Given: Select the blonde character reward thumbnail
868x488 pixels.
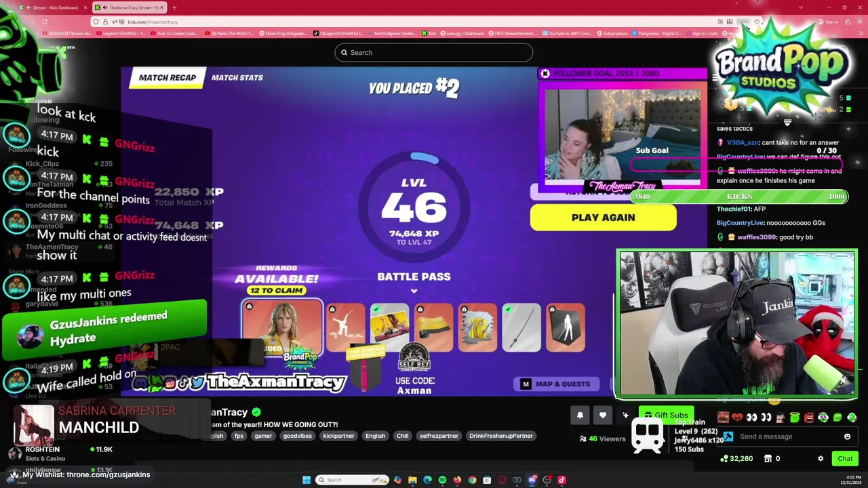Looking at the screenshot, I should point(283,327).
